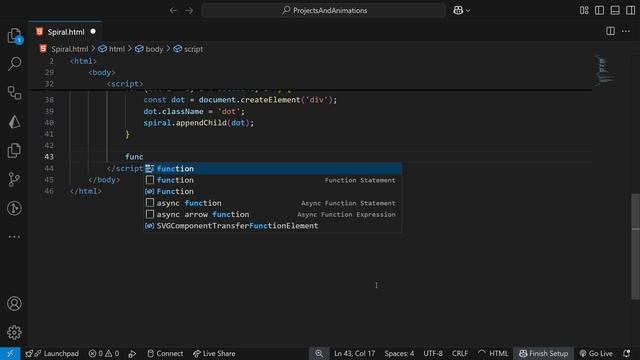
Task: Click Ln 43, Col 17 position indicator
Action: pos(354,353)
